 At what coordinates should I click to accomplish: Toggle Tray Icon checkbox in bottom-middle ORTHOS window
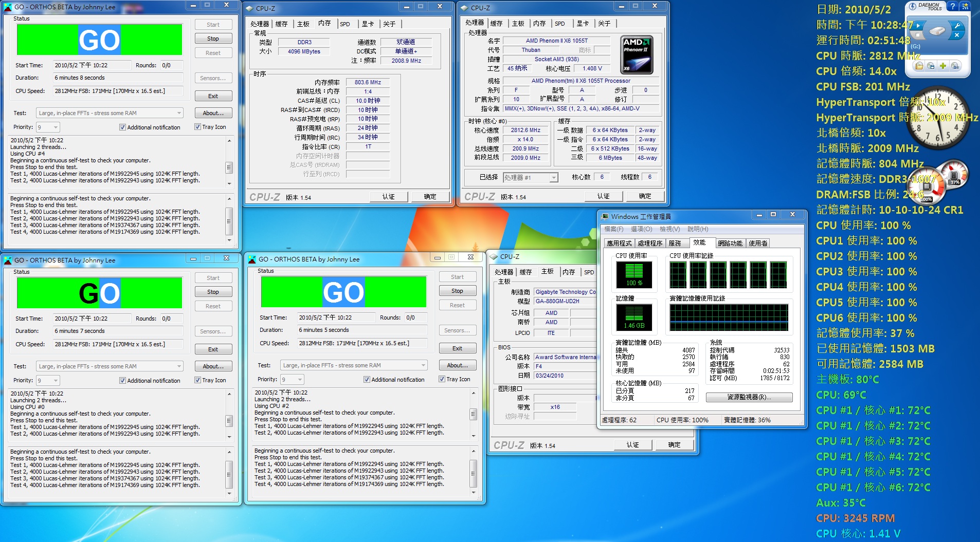click(x=442, y=379)
